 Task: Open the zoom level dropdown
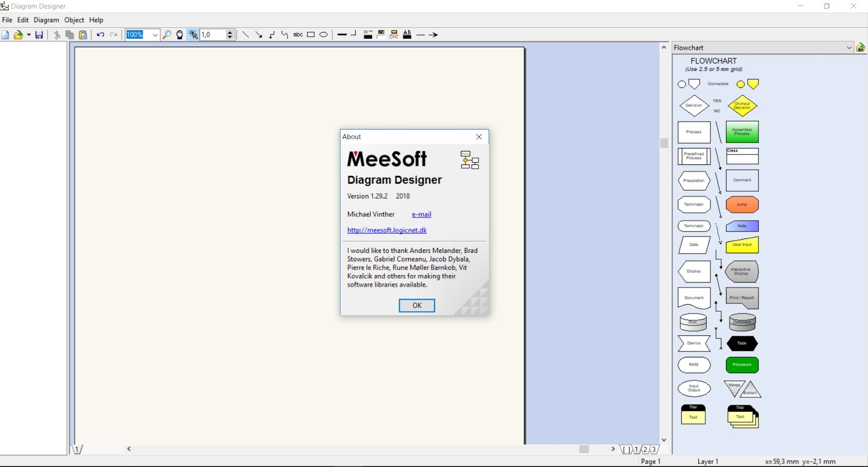(x=155, y=35)
